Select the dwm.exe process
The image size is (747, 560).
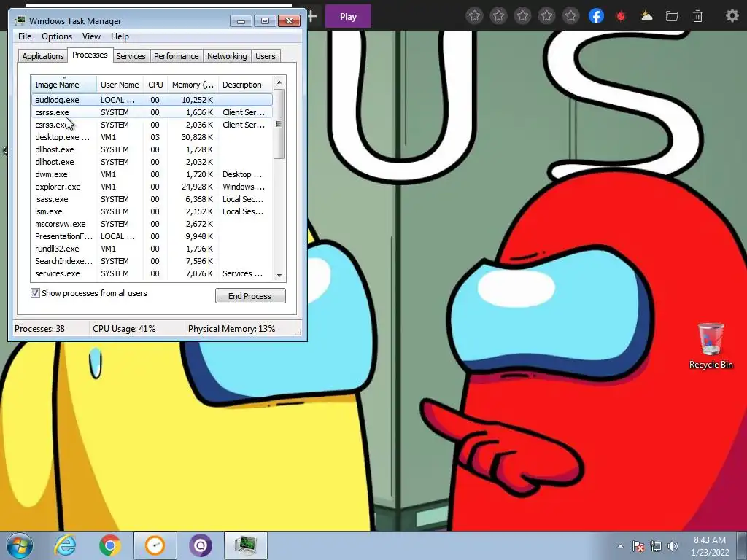pyautogui.click(x=152, y=174)
